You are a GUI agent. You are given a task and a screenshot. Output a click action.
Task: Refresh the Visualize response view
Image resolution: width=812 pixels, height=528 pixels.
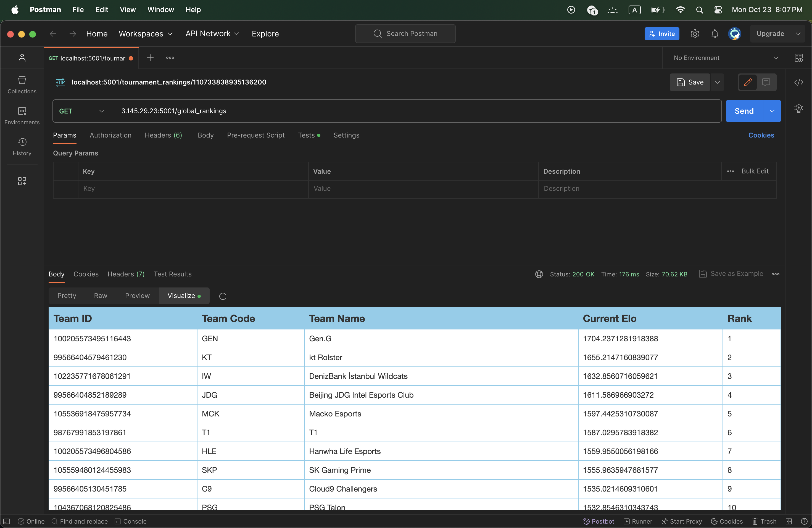click(x=223, y=296)
